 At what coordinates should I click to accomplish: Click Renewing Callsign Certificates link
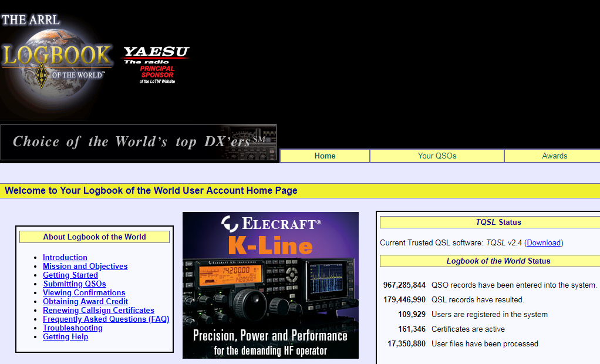click(99, 311)
